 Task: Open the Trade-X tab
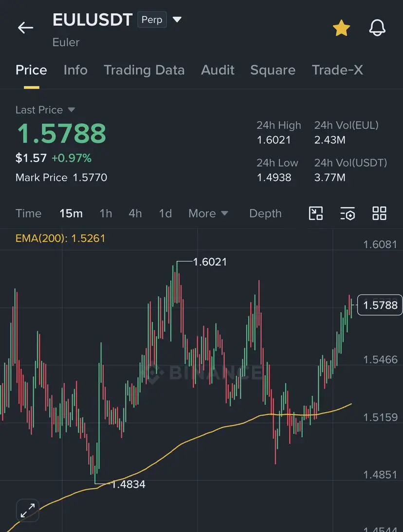pos(337,70)
